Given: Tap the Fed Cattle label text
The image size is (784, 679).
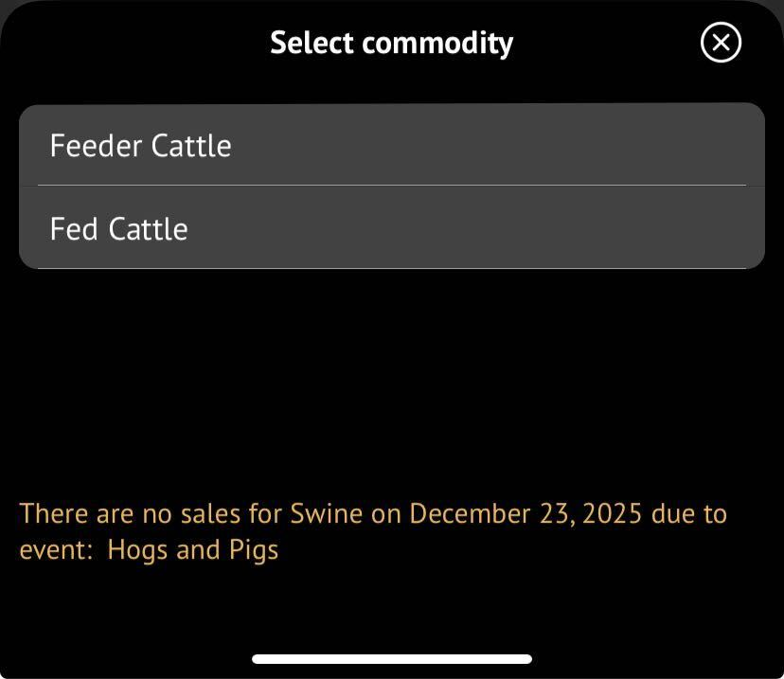Looking at the screenshot, I should point(118,228).
